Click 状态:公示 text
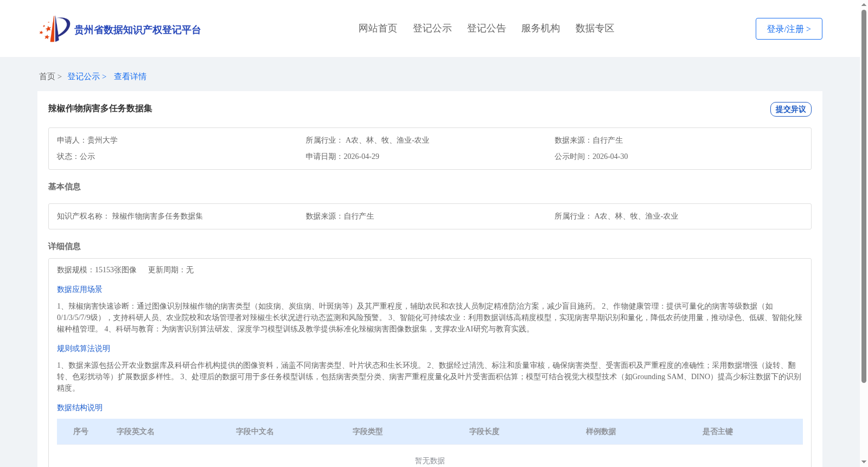Image resolution: width=868 pixels, height=467 pixels. (76, 156)
